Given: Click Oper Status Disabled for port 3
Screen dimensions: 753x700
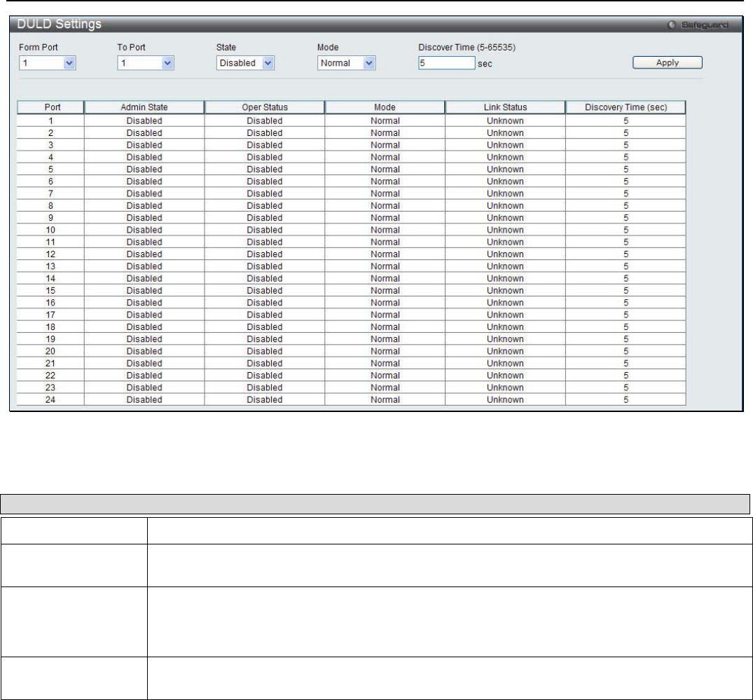Looking at the screenshot, I should (x=265, y=145).
